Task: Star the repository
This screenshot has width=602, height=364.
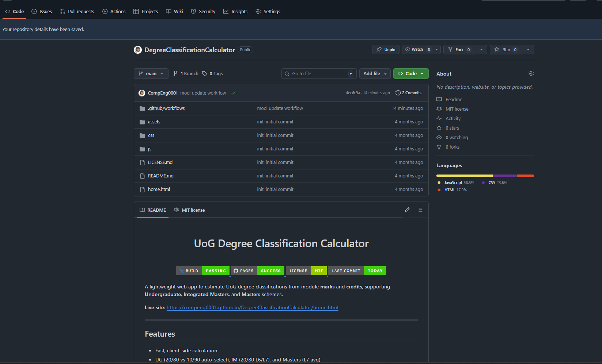Action: [x=506, y=50]
